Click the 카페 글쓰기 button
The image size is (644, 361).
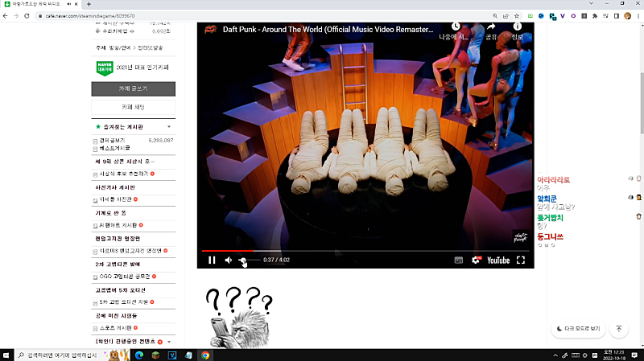point(133,88)
